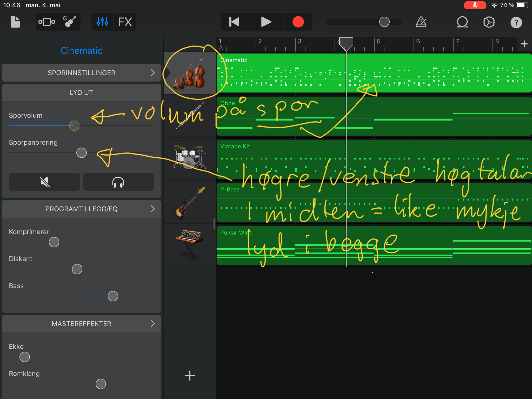Add new track with plus button

[x=190, y=376]
